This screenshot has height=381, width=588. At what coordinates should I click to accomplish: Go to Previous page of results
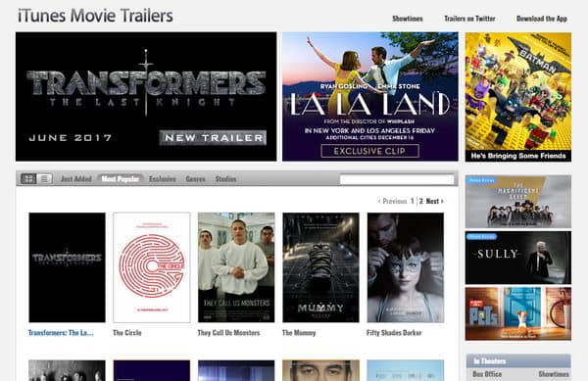392,201
